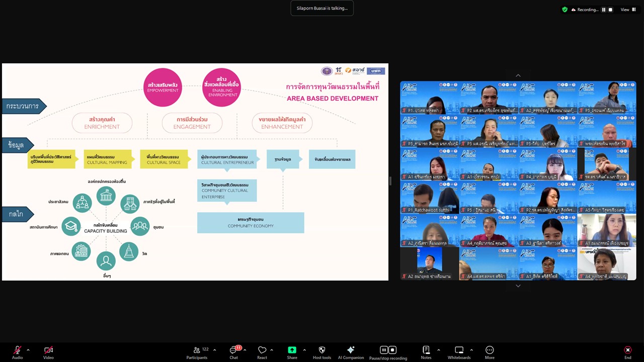Expand the Participants options arrow
644x362 pixels.
pos(214,350)
